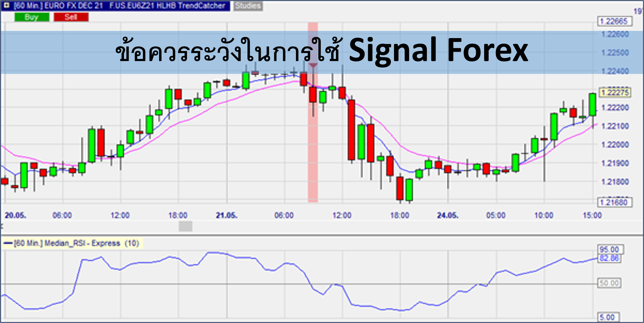This screenshot has height=323, width=644.
Task: Click the horizontal scrollbar thumb below chart
Action: coord(186,226)
